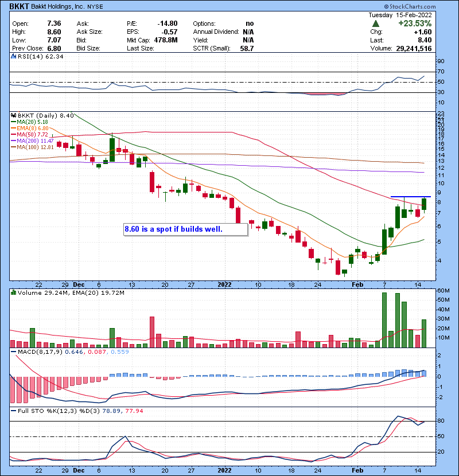The width and height of the screenshot is (459, 476).
Task: Select the Mkt Cap value 478.8M
Action: tap(166, 40)
